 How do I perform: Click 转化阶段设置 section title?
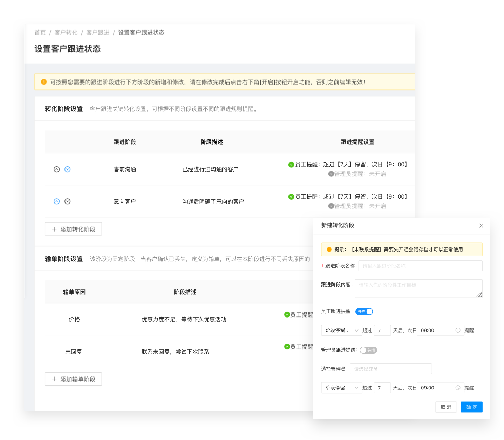pyautogui.click(x=64, y=109)
